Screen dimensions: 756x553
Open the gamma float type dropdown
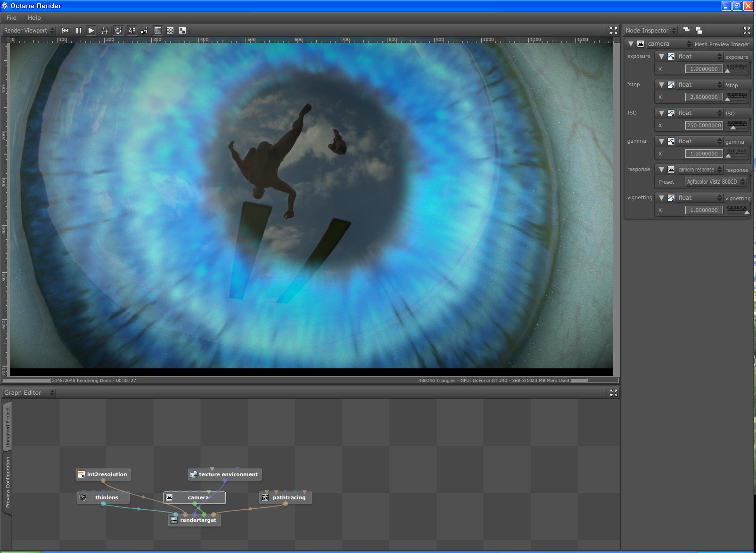(x=699, y=141)
